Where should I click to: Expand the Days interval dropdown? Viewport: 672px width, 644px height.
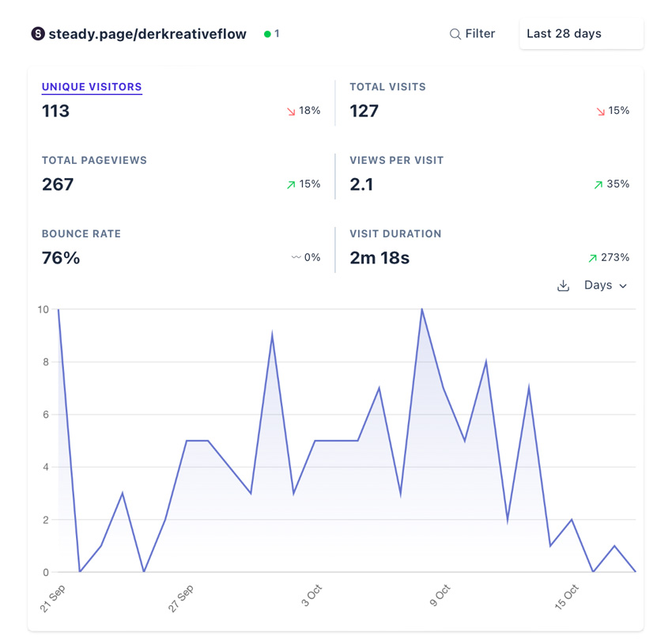click(606, 286)
